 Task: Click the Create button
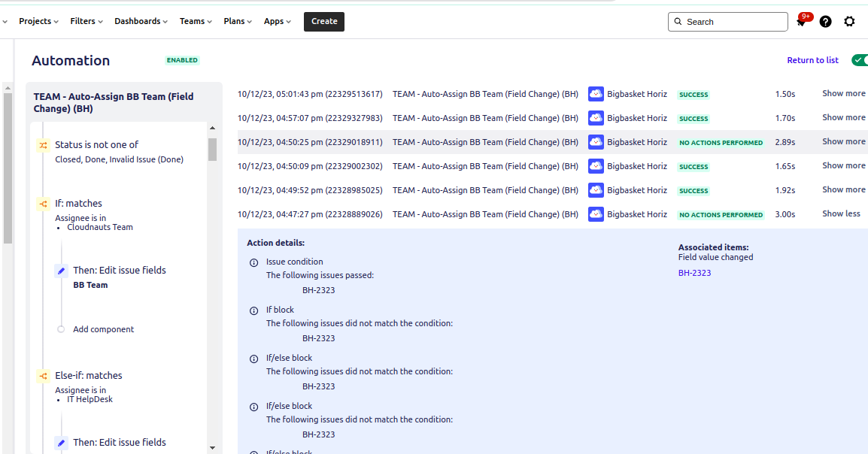[324, 22]
